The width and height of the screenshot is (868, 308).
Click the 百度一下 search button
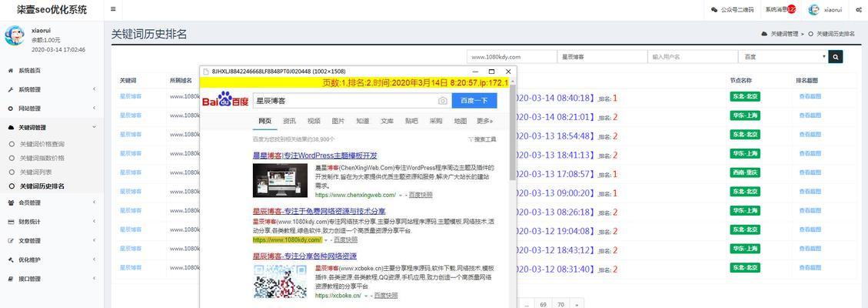(x=474, y=101)
